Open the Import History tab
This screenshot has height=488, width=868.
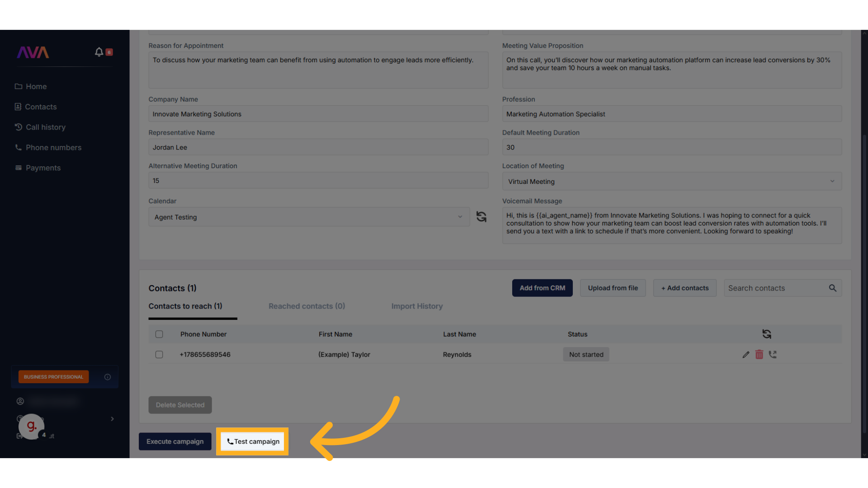[x=417, y=306]
